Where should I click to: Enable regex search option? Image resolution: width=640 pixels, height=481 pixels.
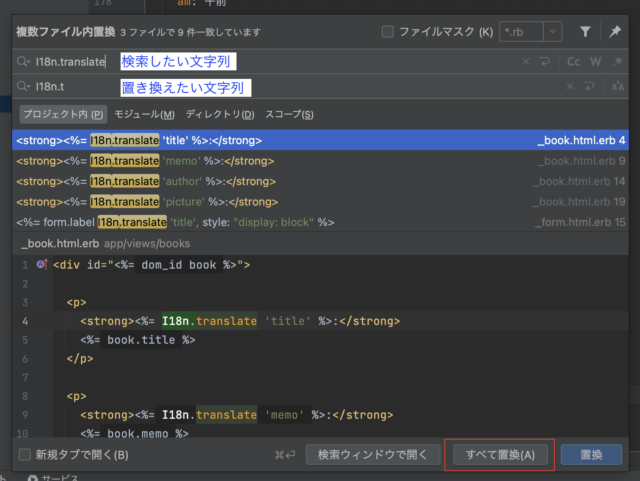pos(618,62)
